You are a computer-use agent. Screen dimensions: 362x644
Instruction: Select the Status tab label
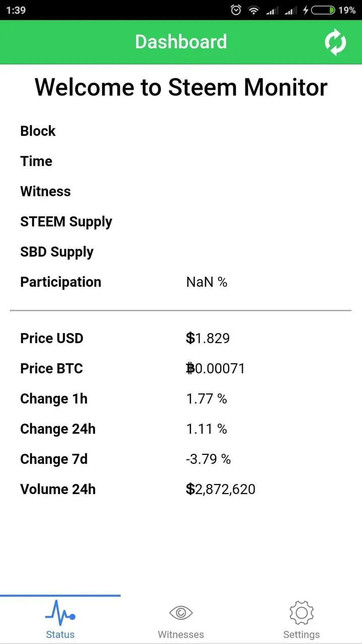[60, 634]
